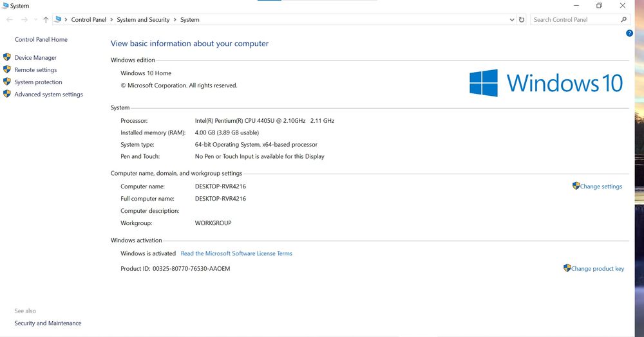This screenshot has width=644, height=337.
Task: Click the Computer name value DESKTOP-RVR4216
Action: 220,187
